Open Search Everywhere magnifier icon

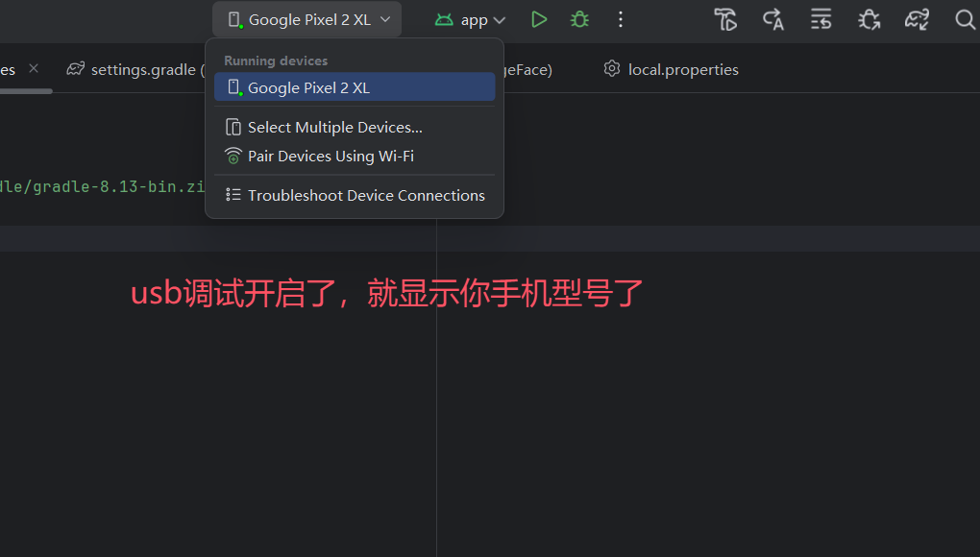pyautogui.click(x=965, y=20)
